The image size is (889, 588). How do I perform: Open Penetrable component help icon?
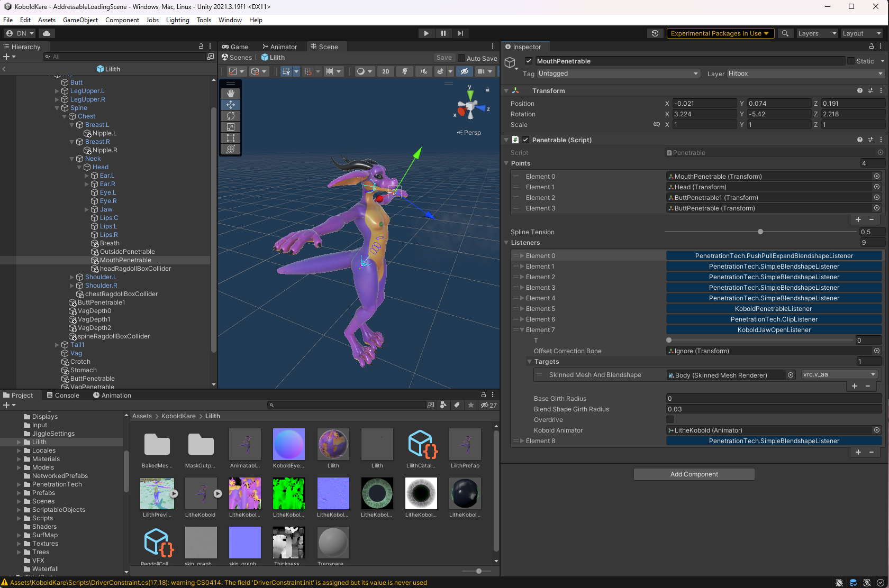(860, 140)
